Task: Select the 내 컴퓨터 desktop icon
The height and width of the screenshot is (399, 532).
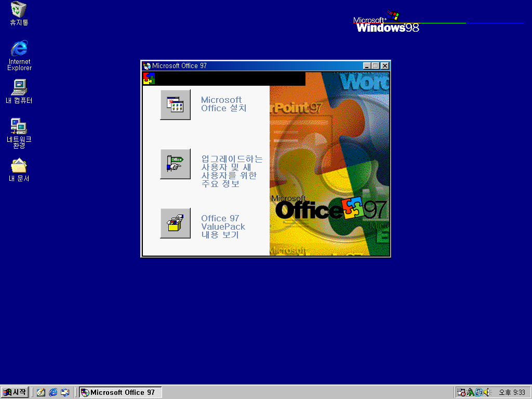Action: [19, 91]
